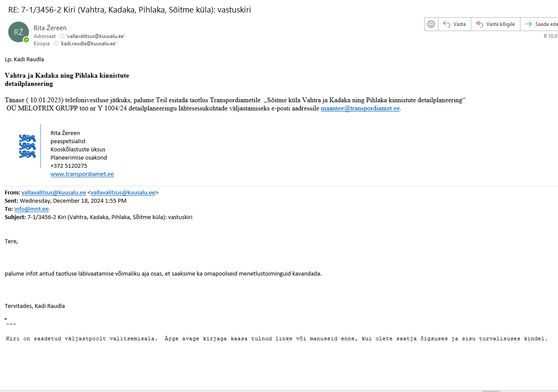Image resolution: width=558 pixels, height=392 pixels.
Task: Click presence circle beside kadi.raudla@kuusalu.ee copy recipient
Action: coord(56,44)
